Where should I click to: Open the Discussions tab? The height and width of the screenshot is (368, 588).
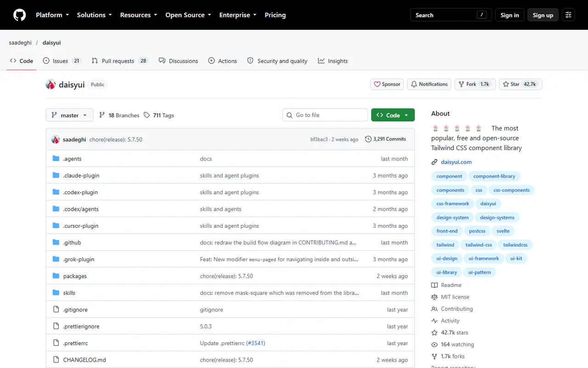(x=178, y=61)
